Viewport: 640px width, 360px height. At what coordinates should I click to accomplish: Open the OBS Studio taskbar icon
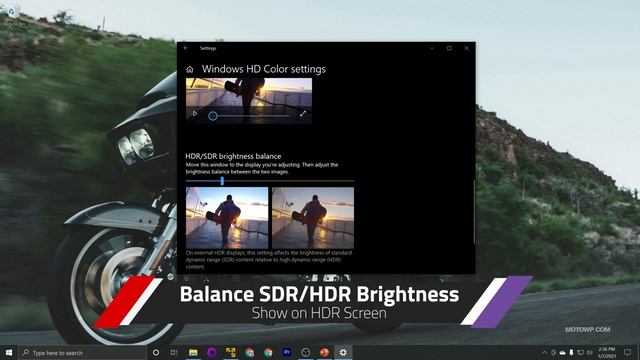pyautogui.click(x=305, y=352)
